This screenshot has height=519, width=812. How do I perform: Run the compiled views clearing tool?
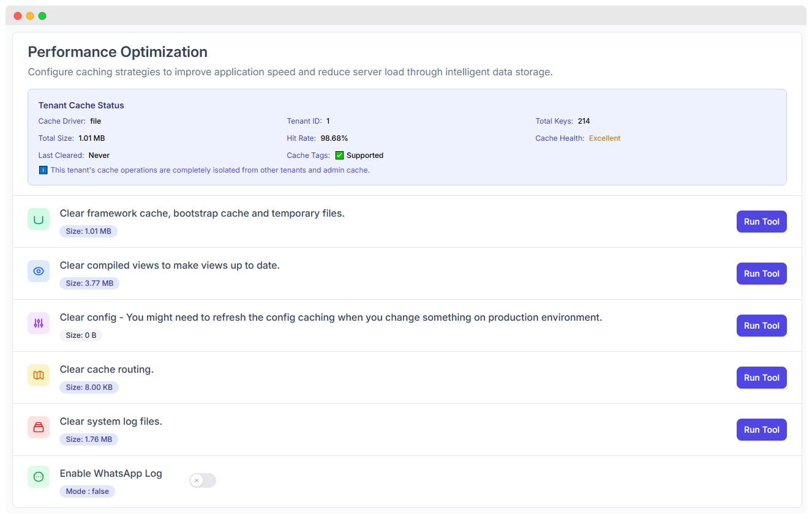pyautogui.click(x=761, y=274)
